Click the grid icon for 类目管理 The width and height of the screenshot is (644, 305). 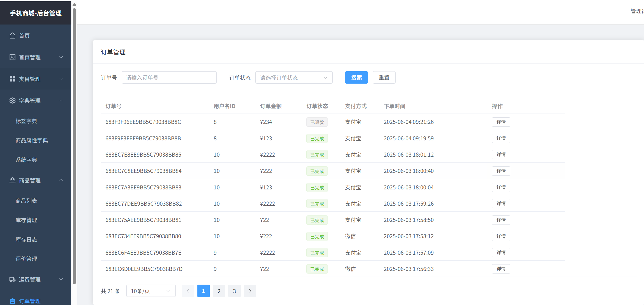click(x=12, y=79)
